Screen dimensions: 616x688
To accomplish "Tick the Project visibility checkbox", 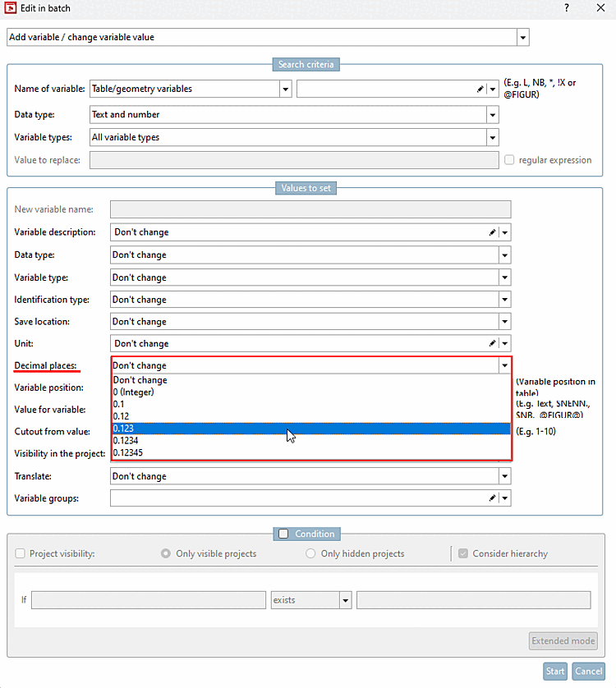I will click(21, 553).
